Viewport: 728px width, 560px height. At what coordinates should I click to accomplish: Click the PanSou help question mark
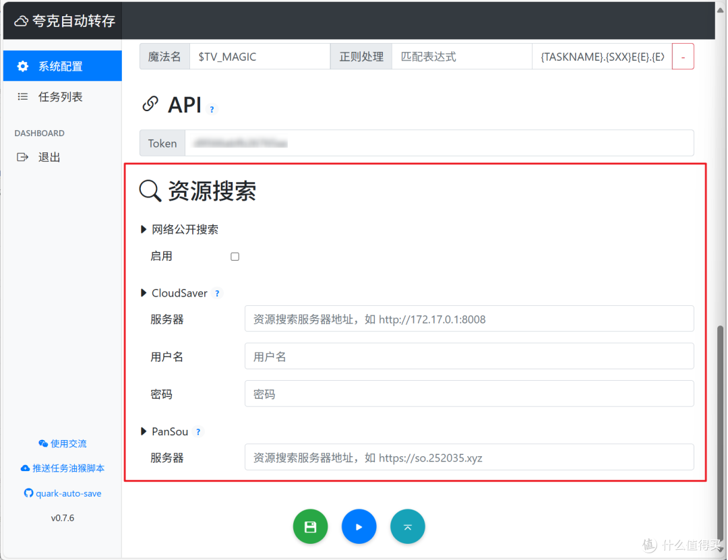(x=198, y=432)
